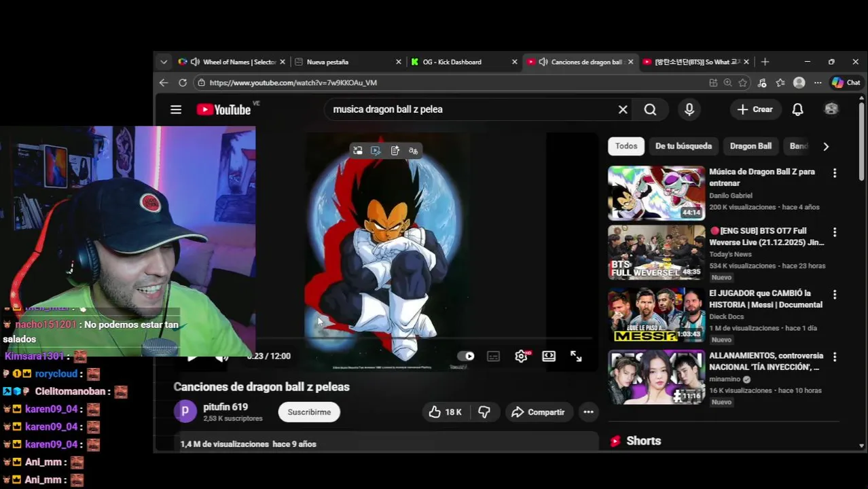Open options for Messi Documental video
The image size is (868, 489).
[835, 295]
